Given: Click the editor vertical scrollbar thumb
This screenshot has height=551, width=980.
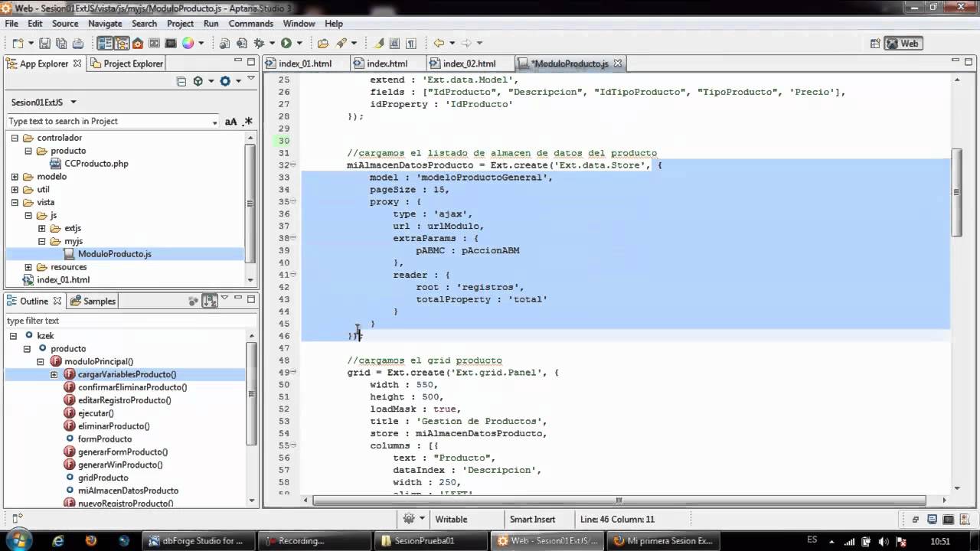Looking at the screenshot, I should pyautogui.click(x=956, y=191).
